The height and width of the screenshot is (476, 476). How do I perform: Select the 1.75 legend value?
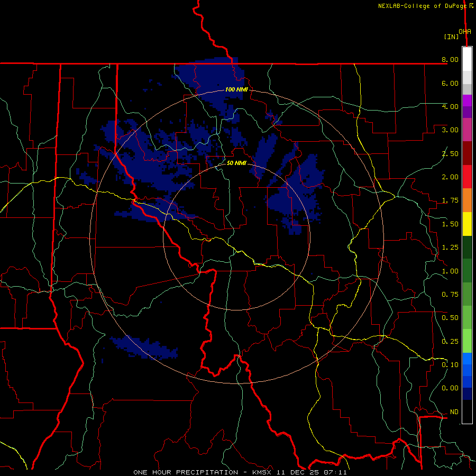[x=450, y=200]
